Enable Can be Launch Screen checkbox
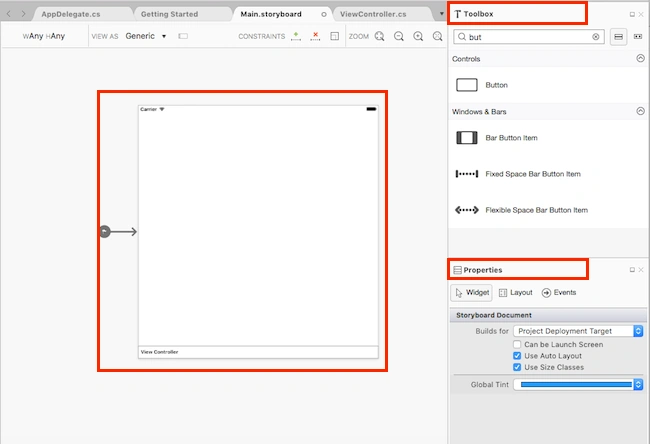This screenshot has height=444, width=650. [x=517, y=344]
